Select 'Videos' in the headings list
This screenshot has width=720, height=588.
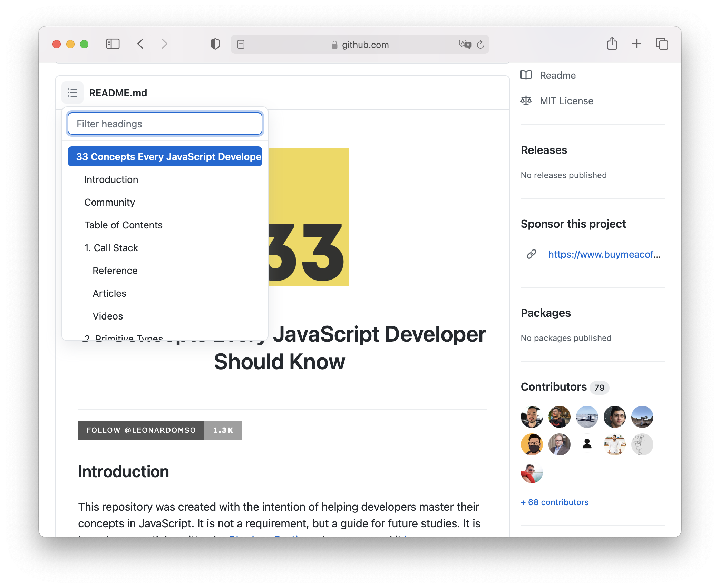click(107, 316)
